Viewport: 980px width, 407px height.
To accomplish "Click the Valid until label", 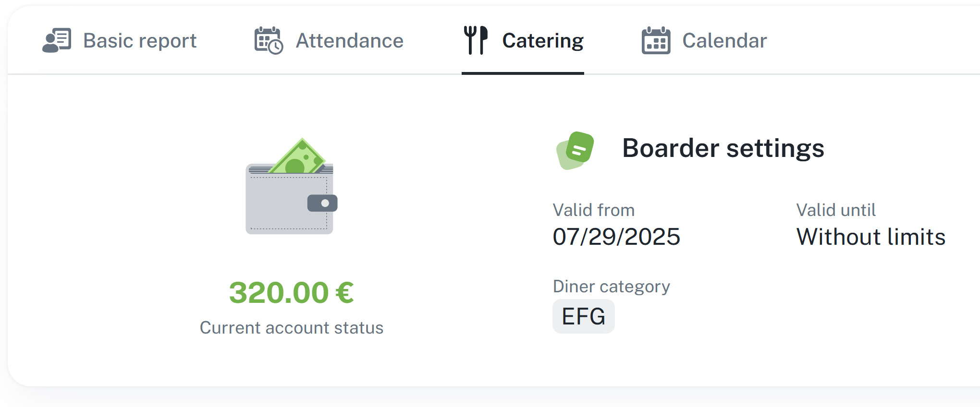I will pos(836,210).
